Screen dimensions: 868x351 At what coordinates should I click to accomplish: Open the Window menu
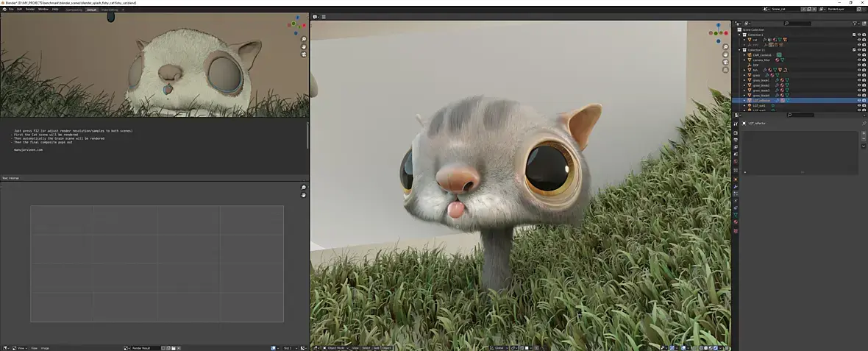[43, 10]
